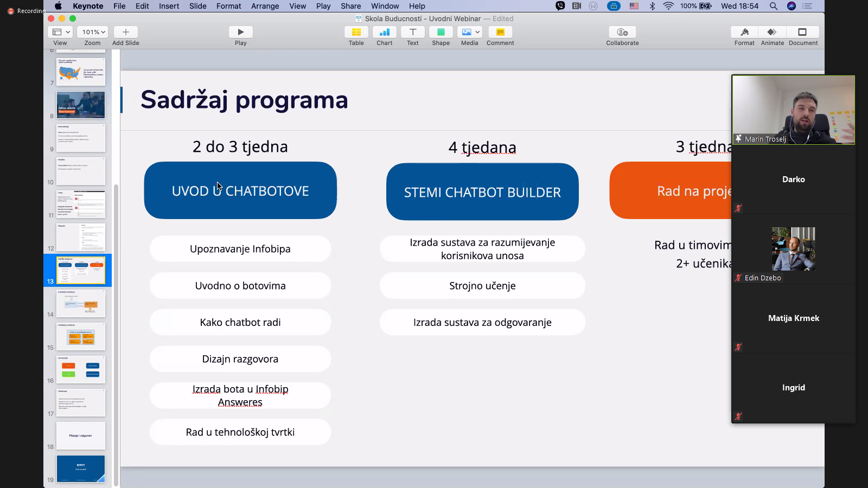The height and width of the screenshot is (488, 868).
Task: Open the Apple menu
Action: click(x=58, y=6)
